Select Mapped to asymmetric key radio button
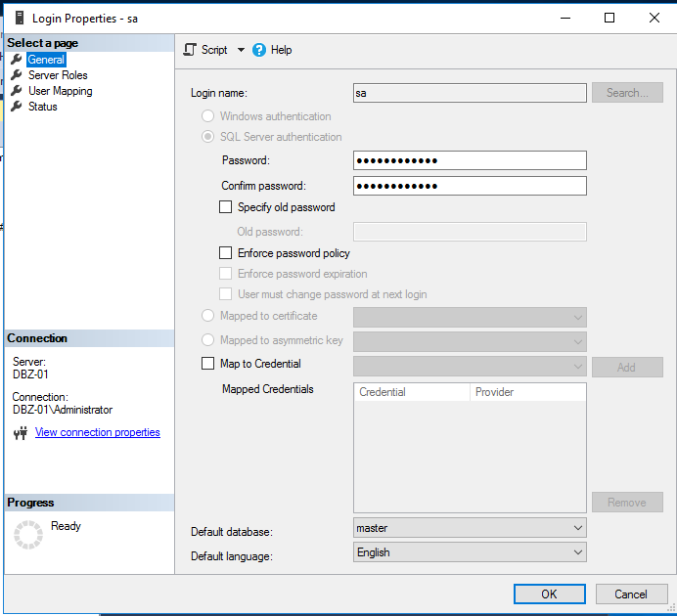Viewport: 677px width, 616px height. (x=207, y=340)
